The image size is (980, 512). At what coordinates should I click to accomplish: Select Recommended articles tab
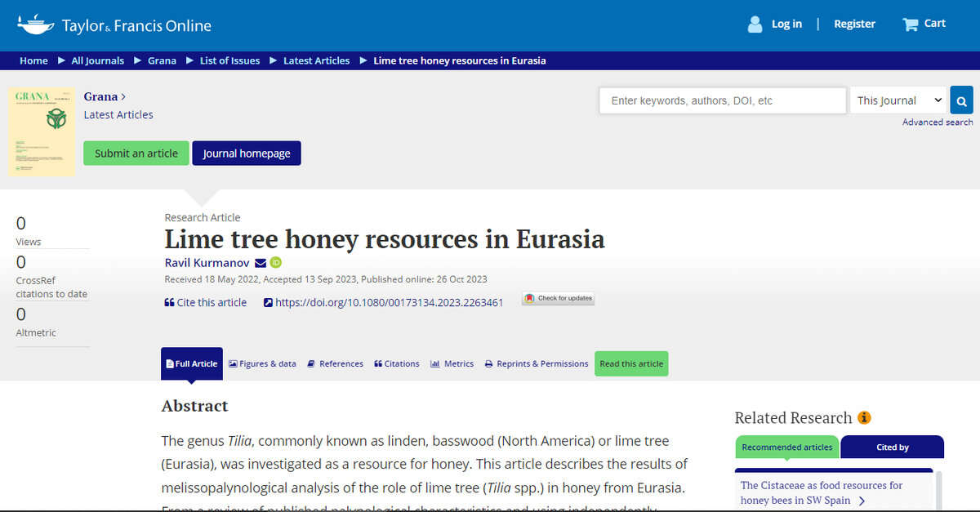pos(787,447)
